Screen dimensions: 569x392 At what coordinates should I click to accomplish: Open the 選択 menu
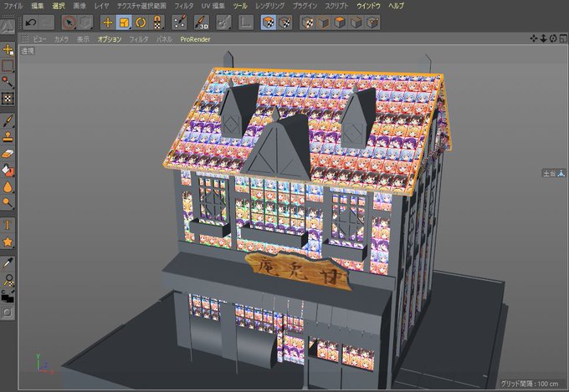(59, 6)
